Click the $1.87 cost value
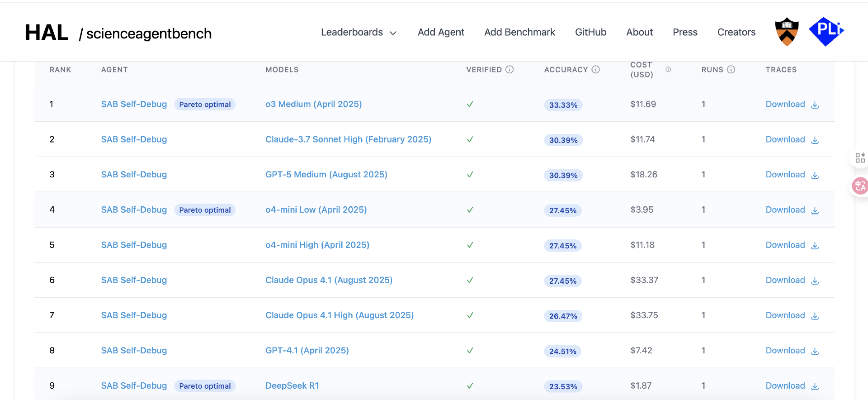This screenshot has height=400, width=868. (x=641, y=386)
